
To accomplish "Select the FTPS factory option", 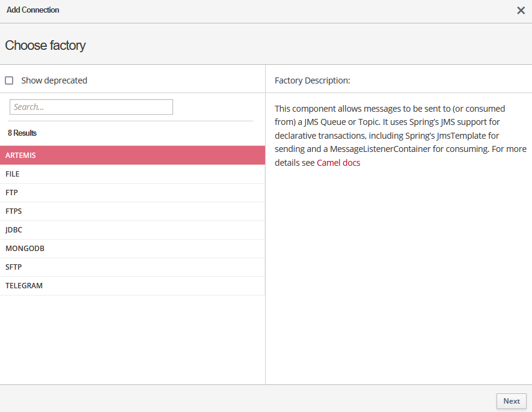I will pyautogui.click(x=132, y=211).
